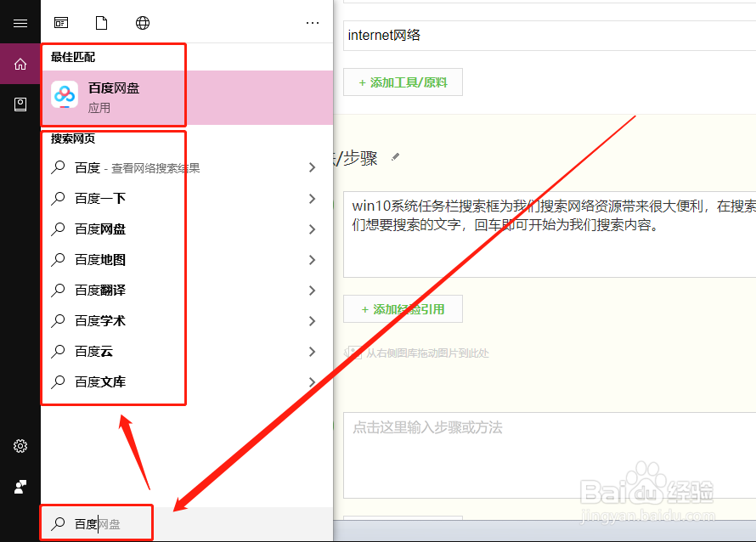Click the internet网络 input field
The image size is (756, 542).
tap(550, 35)
